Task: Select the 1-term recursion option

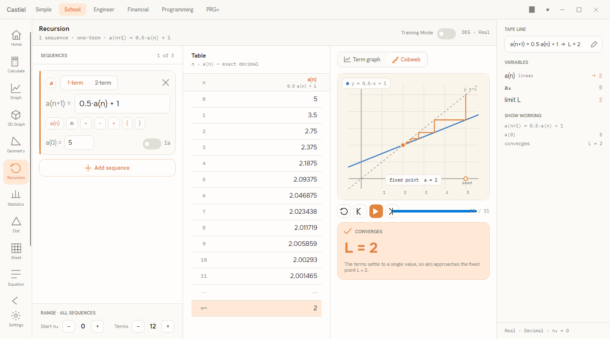Action: (x=75, y=83)
